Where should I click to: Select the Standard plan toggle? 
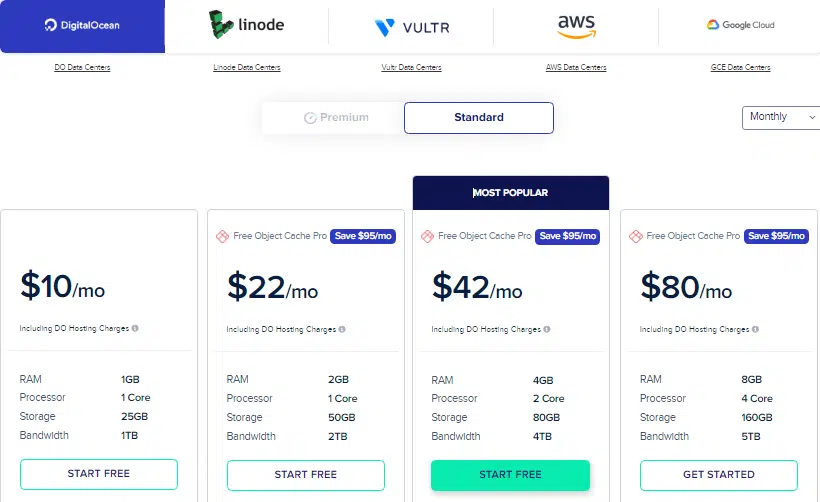pyautogui.click(x=479, y=118)
